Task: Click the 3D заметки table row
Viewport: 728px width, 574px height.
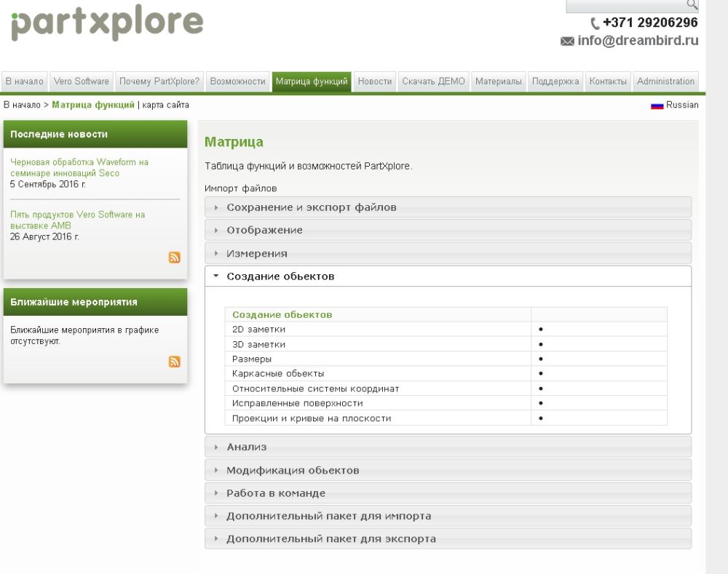Action: click(446, 344)
